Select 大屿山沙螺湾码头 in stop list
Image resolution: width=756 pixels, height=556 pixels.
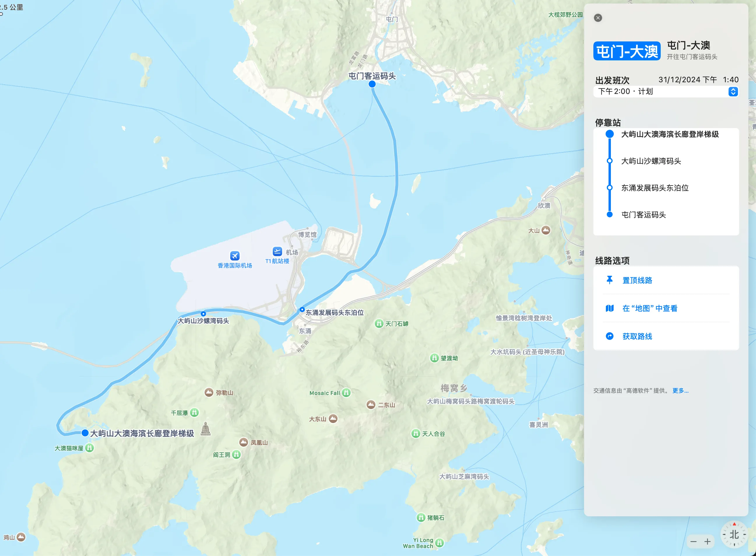(x=651, y=161)
